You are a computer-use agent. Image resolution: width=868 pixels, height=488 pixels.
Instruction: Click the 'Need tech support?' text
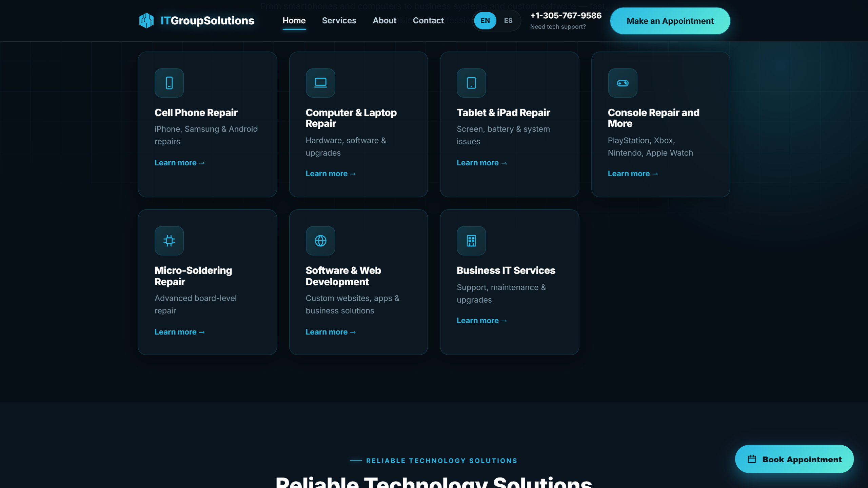[x=558, y=27]
